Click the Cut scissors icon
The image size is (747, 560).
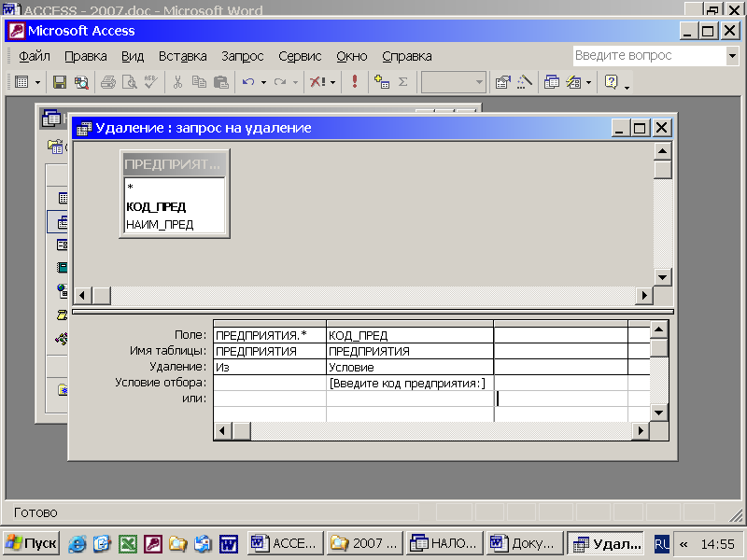coord(177,82)
